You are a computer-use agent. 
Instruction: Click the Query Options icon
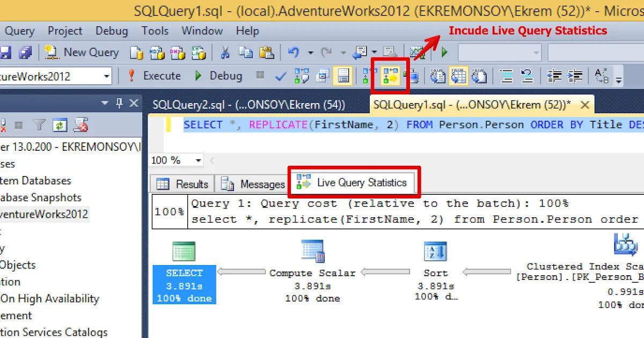323,76
